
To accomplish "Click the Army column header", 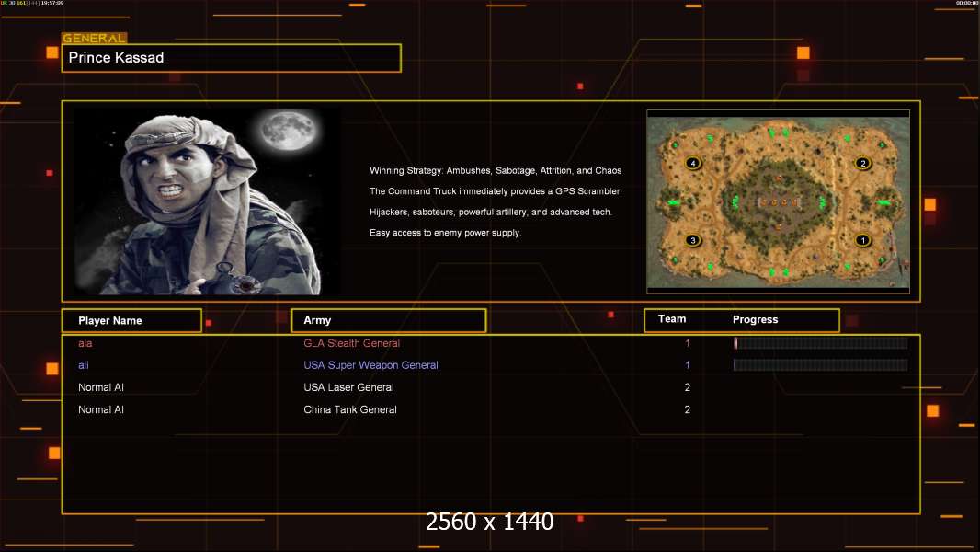I will click(389, 320).
